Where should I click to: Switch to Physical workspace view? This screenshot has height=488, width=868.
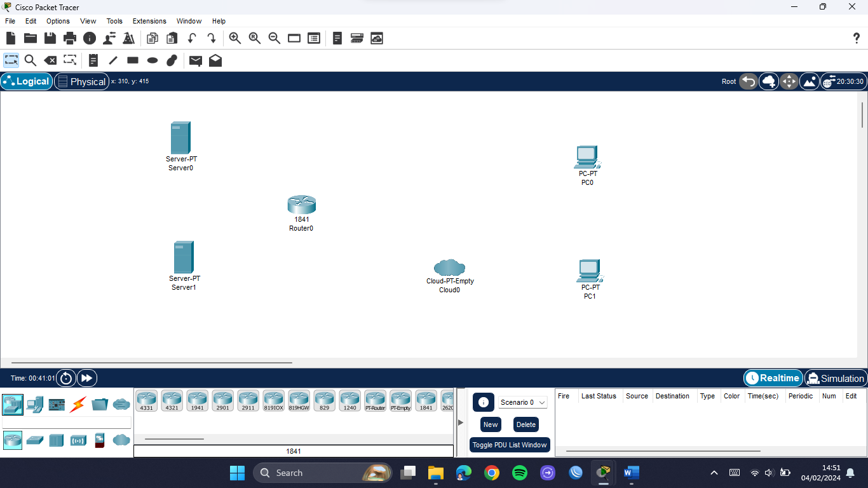click(x=81, y=81)
